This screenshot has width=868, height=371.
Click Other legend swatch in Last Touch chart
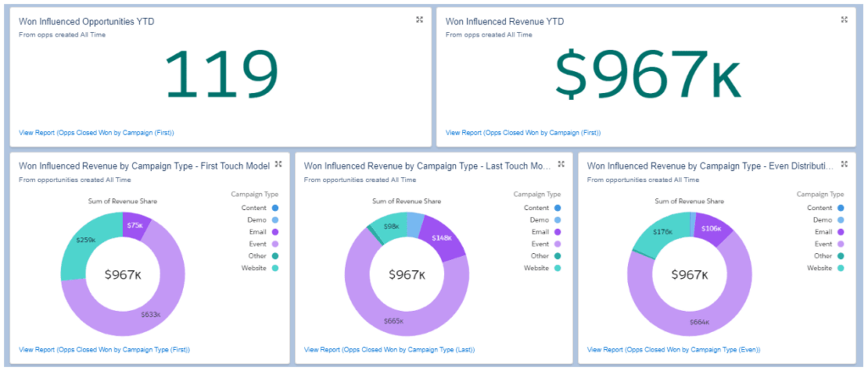[x=558, y=256]
